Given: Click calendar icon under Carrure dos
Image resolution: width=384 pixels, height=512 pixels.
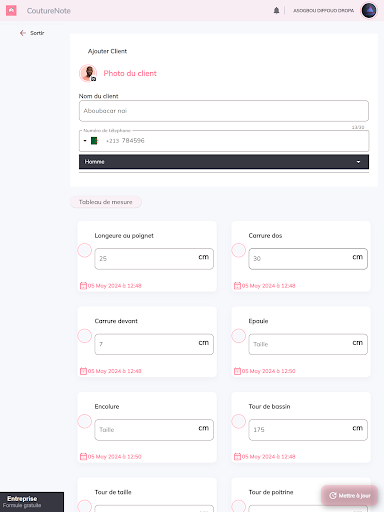Looking at the screenshot, I should tap(237, 286).
